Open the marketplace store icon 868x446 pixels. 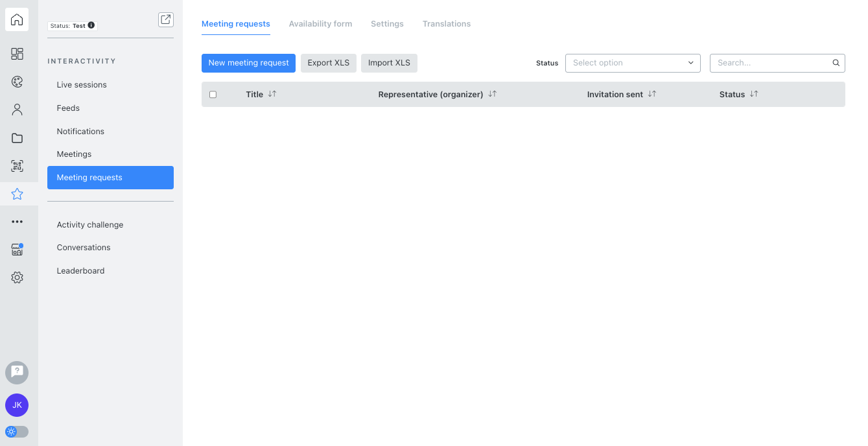click(x=17, y=250)
